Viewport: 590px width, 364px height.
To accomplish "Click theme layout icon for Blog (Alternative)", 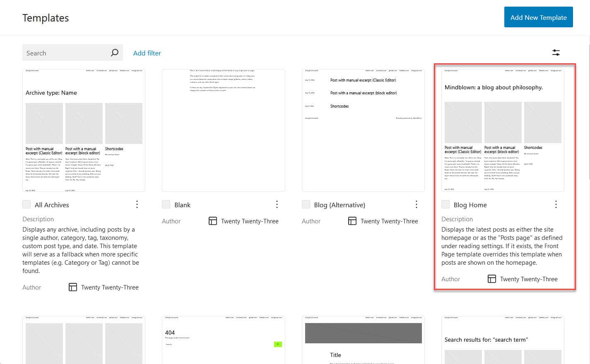I will [x=352, y=221].
